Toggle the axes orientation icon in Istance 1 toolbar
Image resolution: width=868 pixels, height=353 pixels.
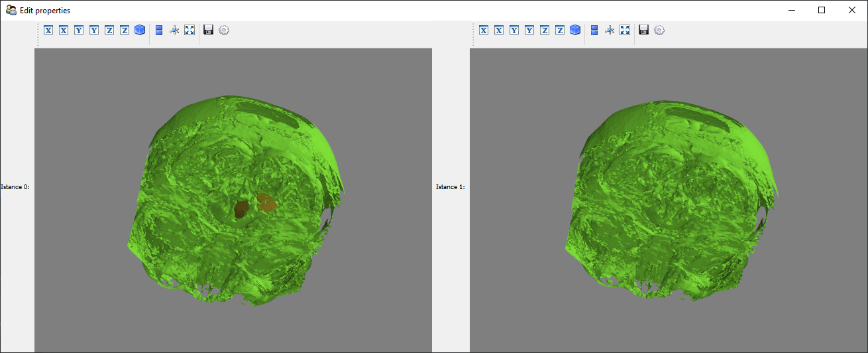pyautogui.click(x=610, y=30)
